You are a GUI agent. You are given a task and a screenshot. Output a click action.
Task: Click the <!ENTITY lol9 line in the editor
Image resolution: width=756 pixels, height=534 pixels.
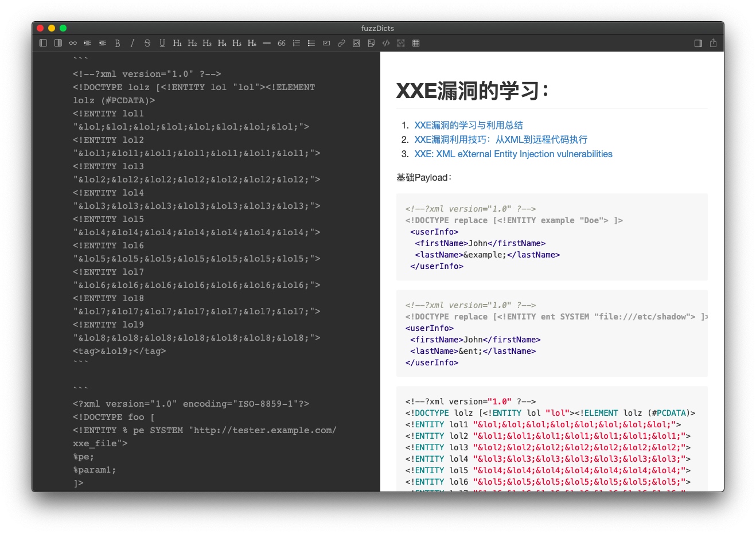click(108, 325)
